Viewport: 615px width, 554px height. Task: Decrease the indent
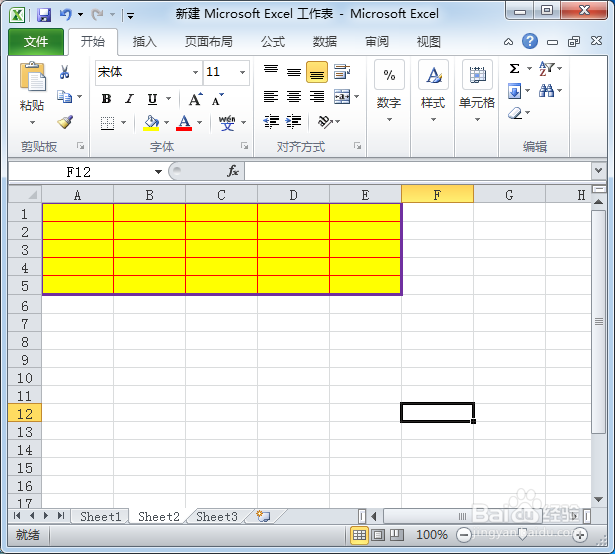pyautogui.click(x=271, y=122)
